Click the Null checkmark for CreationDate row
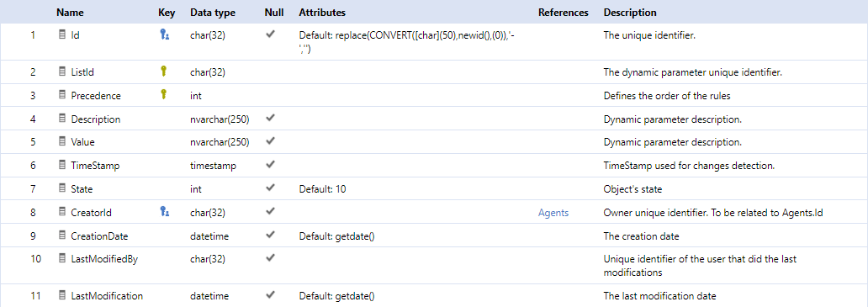 tap(271, 236)
